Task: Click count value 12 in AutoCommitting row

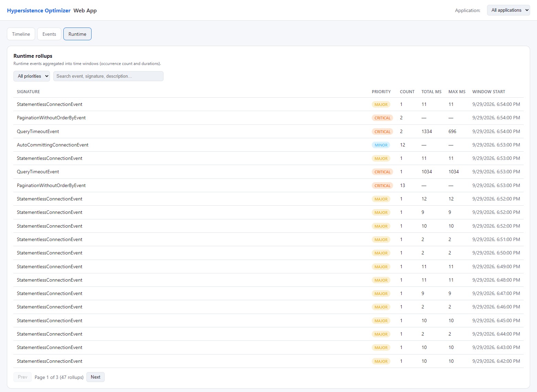Action: [x=402, y=145]
